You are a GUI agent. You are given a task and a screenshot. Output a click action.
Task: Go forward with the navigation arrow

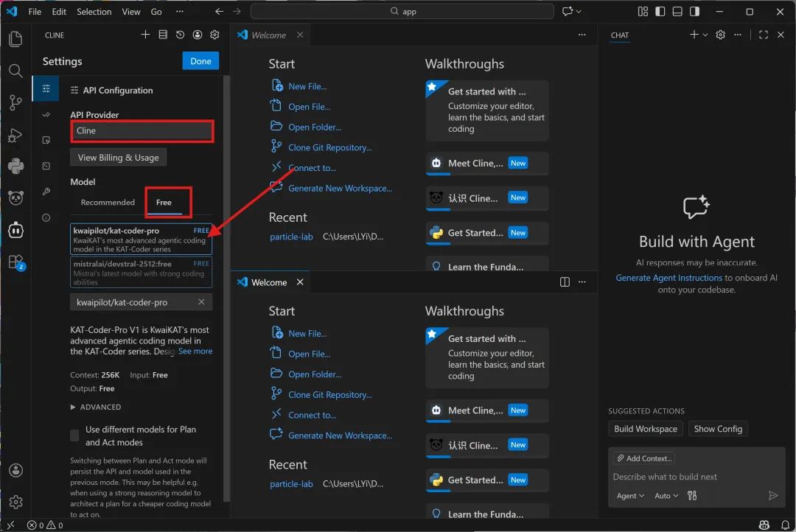pyautogui.click(x=237, y=11)
